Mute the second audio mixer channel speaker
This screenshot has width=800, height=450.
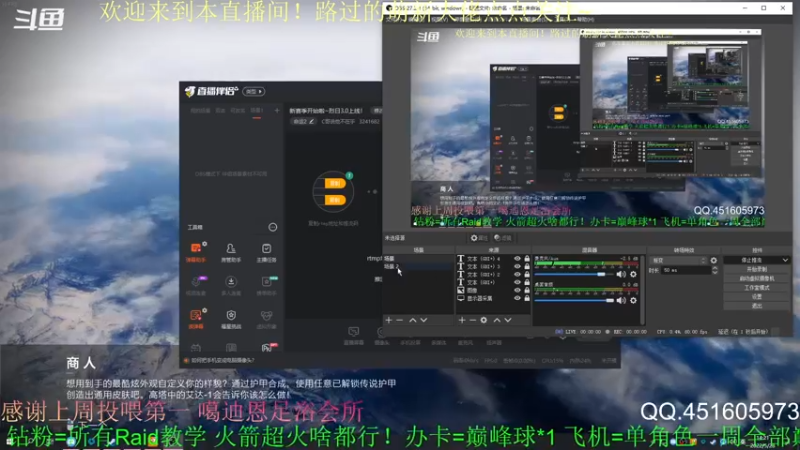tap(621, 301)
